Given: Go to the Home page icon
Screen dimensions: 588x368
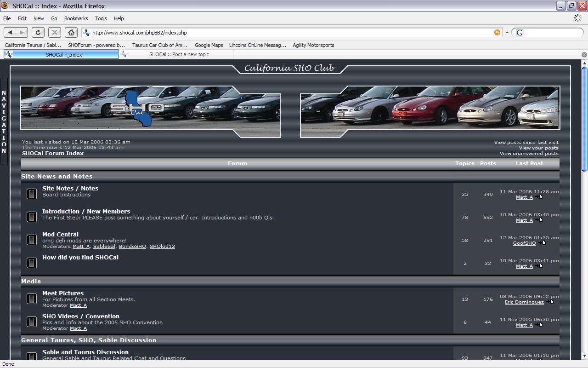Looking at the screenshot, I should 71,32.
